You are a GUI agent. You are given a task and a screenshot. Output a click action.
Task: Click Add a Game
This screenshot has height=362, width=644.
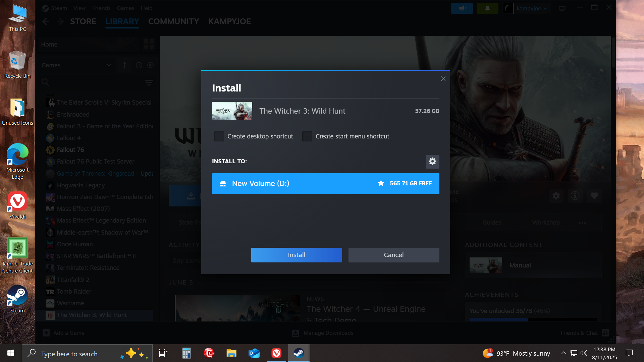[64, 333]
